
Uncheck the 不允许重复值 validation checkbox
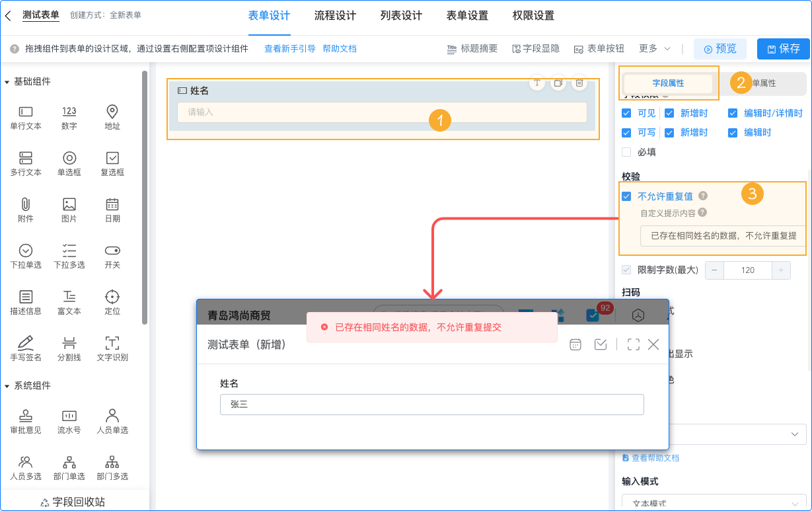click(625, 196)
